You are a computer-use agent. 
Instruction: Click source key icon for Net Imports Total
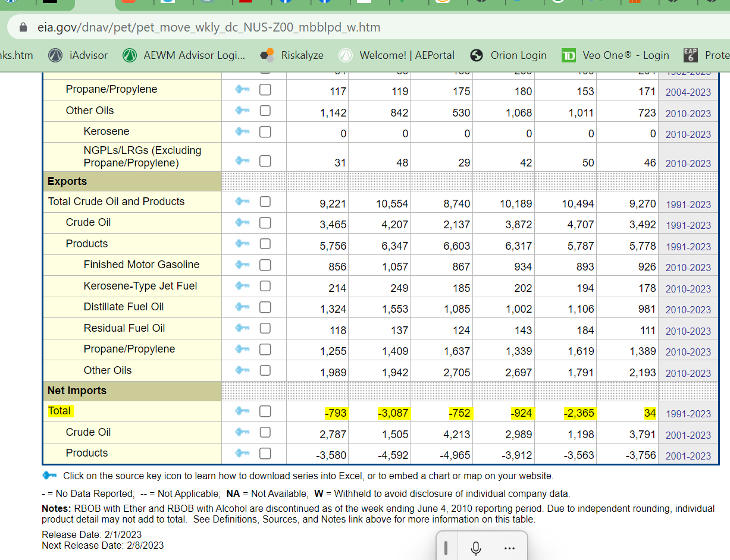pyautogui.click(x=241, y=411)
